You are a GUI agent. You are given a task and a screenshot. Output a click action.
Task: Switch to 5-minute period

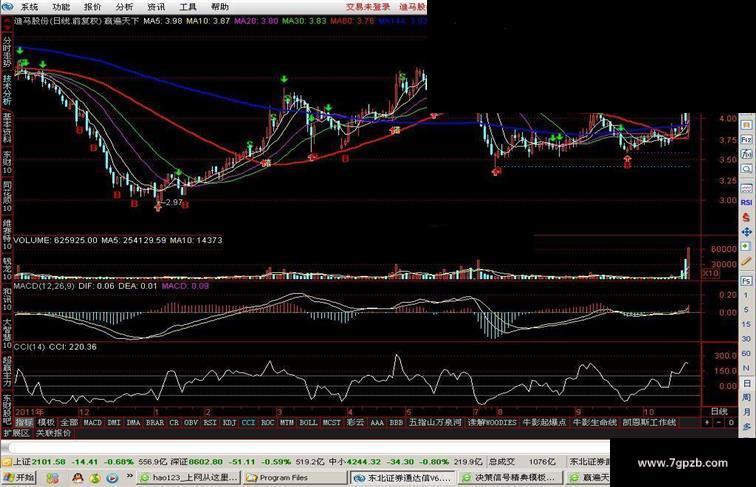coord(746,310)
